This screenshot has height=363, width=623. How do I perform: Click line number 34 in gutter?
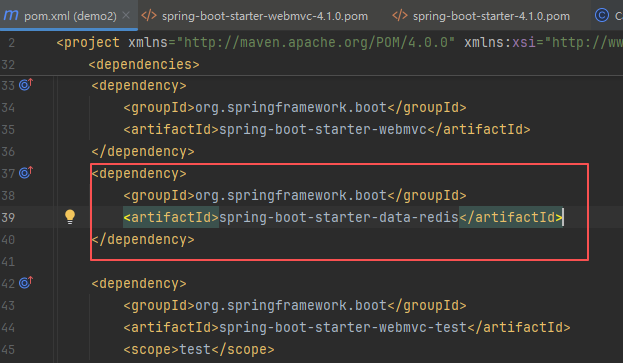tap(8, 108)
